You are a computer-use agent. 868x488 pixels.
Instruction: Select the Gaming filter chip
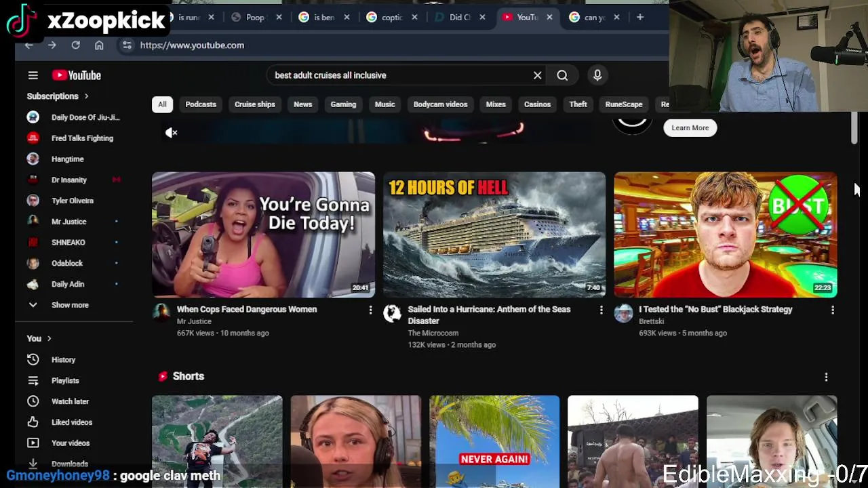(x=343, y=104)
